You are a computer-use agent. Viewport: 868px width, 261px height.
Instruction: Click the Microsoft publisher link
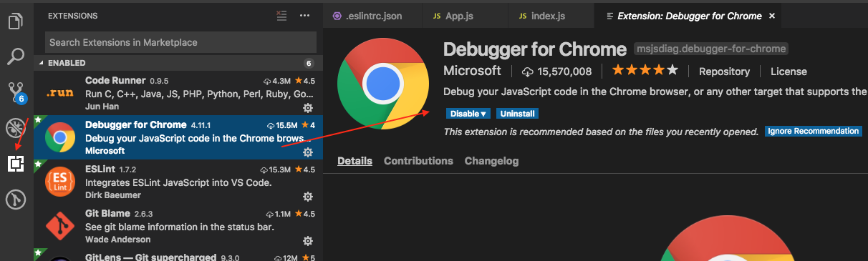click(x=472, y=71)
